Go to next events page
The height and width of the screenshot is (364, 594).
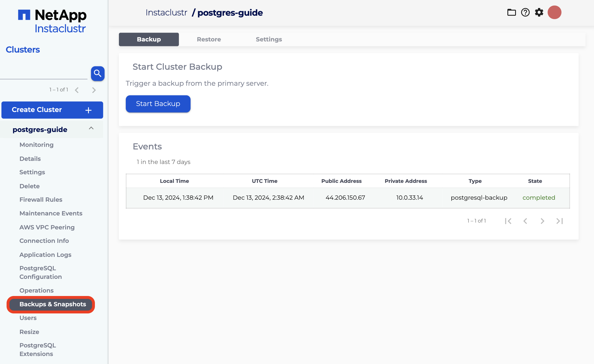pos(542,221)
